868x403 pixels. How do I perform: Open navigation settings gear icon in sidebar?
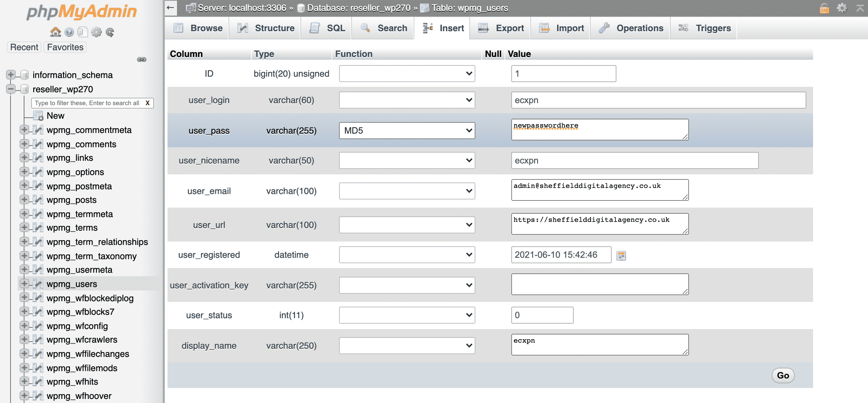coord(96,32)
